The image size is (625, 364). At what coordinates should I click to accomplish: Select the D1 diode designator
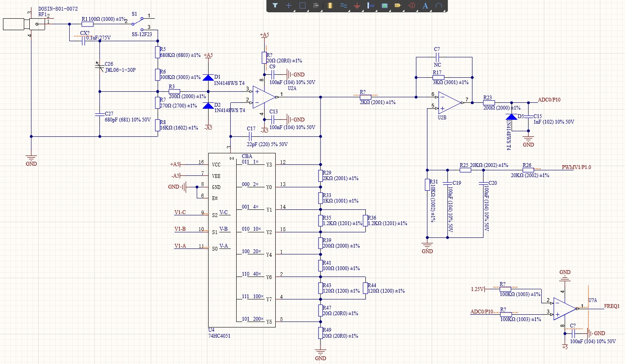(x=217, y=77)
